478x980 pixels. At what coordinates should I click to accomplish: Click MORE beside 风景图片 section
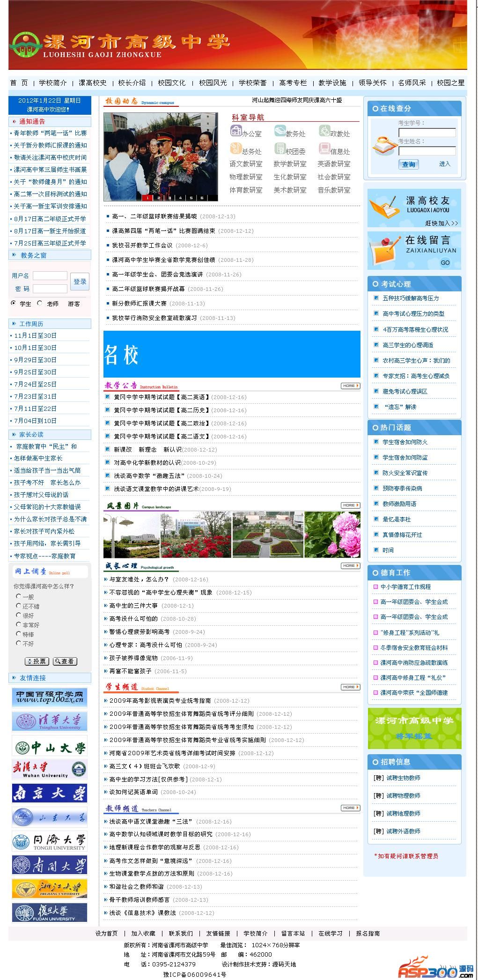pos(350,505)
